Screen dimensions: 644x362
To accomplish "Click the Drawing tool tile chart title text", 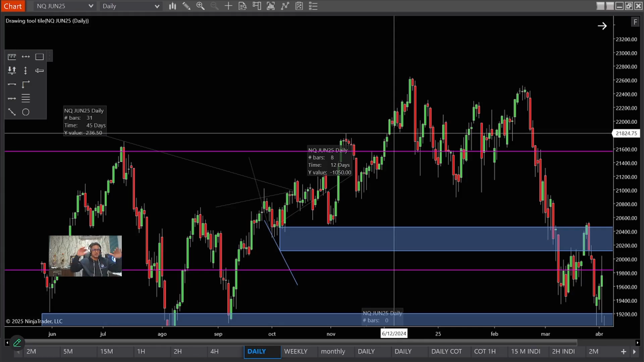I will (x=47, y=21).
